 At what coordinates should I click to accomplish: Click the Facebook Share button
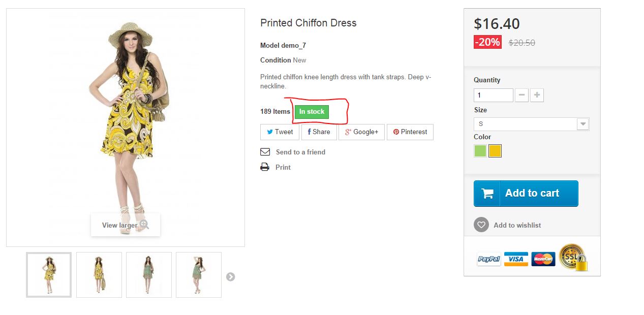[x=319, y=132]
